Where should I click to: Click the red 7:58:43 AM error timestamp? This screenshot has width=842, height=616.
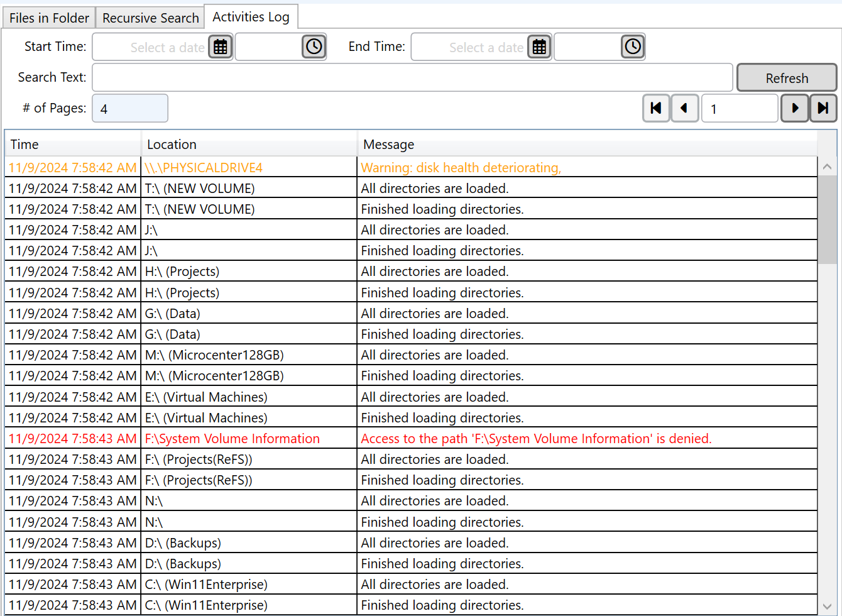72,439
